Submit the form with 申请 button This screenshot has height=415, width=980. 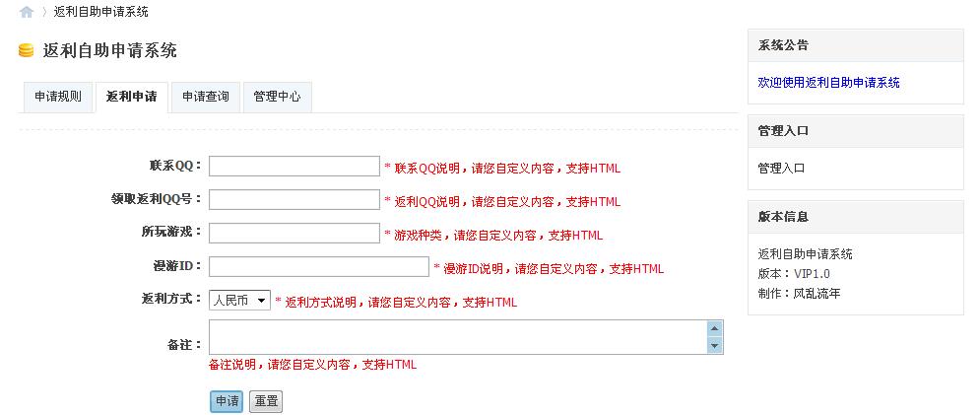click(x=227, y=401)
